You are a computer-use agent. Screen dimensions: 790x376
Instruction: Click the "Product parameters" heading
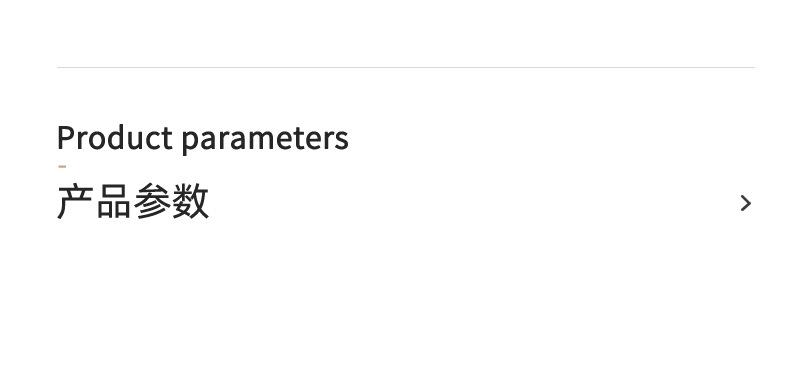click(203, 138)
